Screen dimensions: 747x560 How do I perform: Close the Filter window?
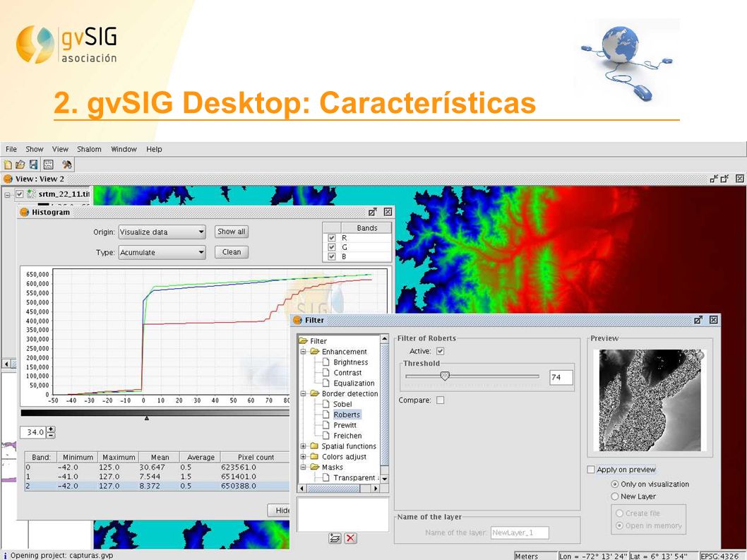coord(714,320)
